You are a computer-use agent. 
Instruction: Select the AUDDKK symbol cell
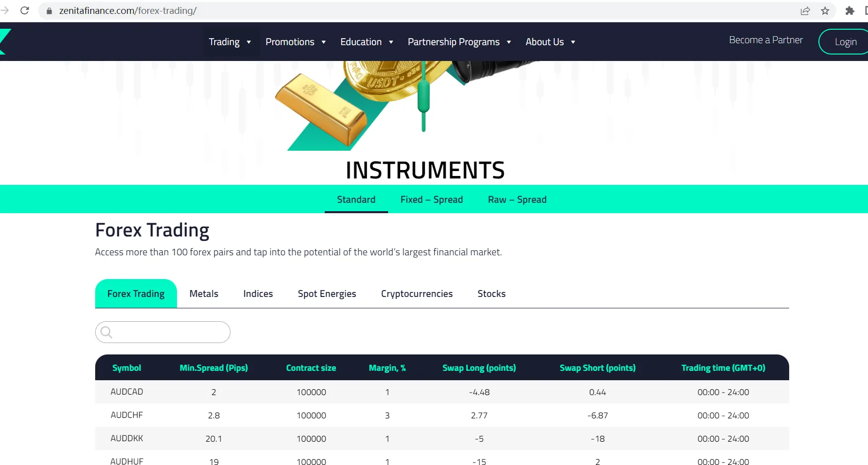(x=127, y=438)
